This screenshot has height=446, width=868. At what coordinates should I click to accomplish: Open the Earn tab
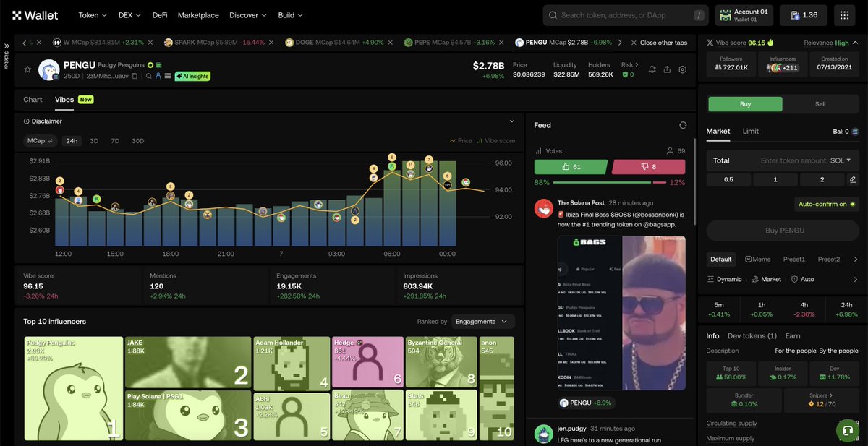tap(793, 335)
